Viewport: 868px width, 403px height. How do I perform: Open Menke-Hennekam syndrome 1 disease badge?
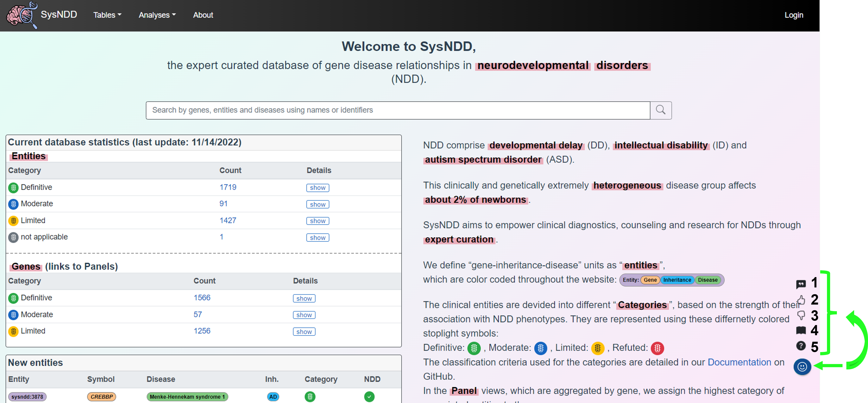[187, 397]
